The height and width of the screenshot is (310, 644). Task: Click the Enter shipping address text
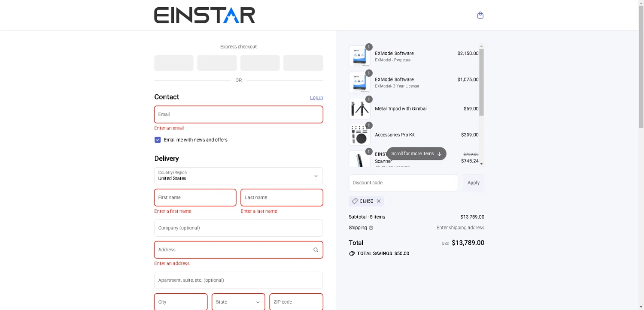coord(460,228)
